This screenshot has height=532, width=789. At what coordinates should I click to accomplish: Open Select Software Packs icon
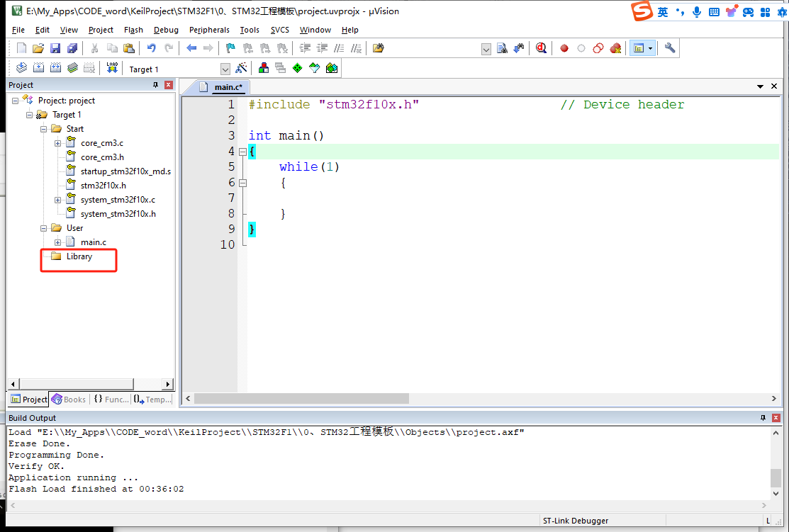pyautogui.click(x=315, y=68)
